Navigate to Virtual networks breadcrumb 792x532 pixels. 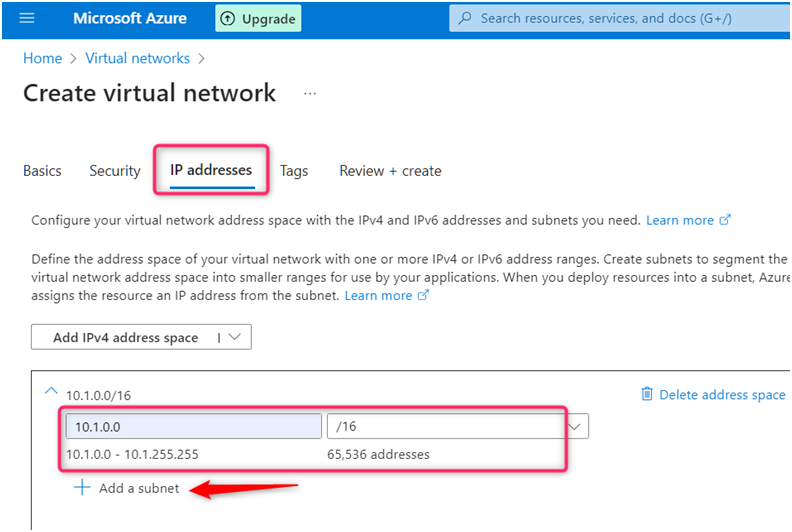click(x=139, y=59)
